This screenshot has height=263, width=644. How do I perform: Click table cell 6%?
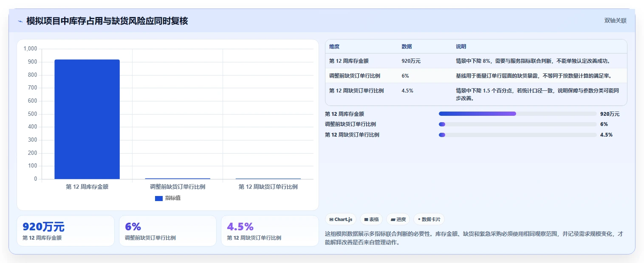tap(405, 76)
